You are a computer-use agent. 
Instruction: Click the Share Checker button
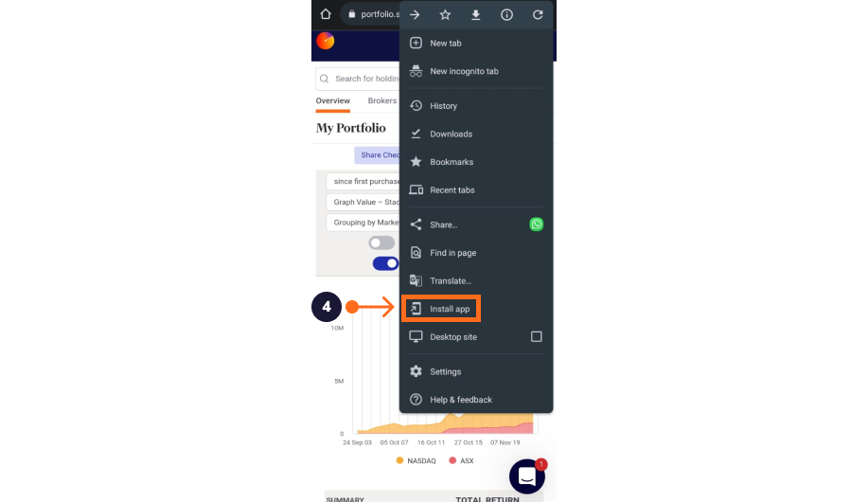coord(377,155)
